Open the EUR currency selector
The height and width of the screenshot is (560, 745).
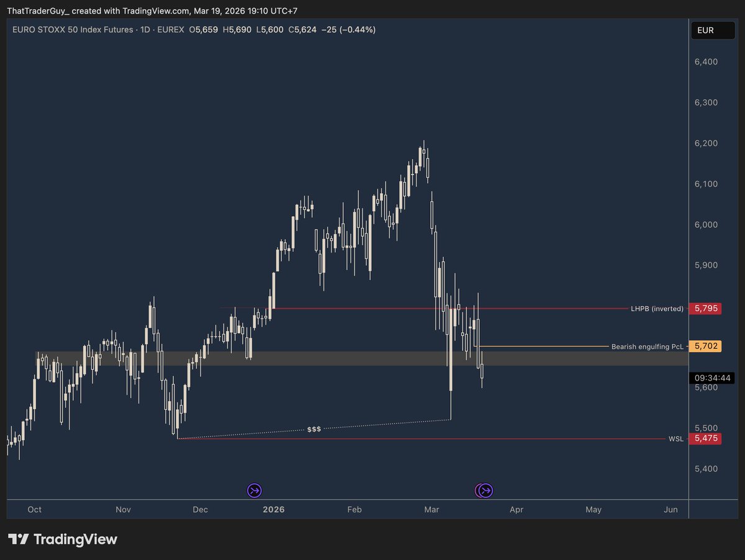click(712, 30)
